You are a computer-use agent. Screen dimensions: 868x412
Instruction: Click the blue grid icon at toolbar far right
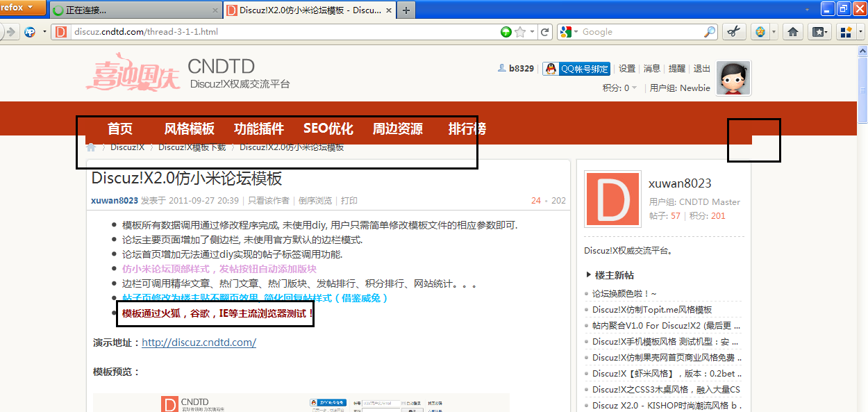[846, 31]
